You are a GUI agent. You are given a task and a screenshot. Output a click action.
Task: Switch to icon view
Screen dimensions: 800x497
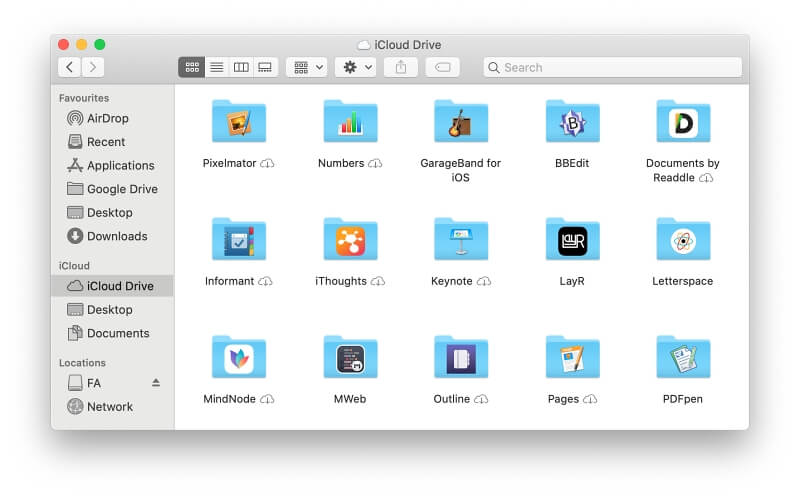pos(192,67)
